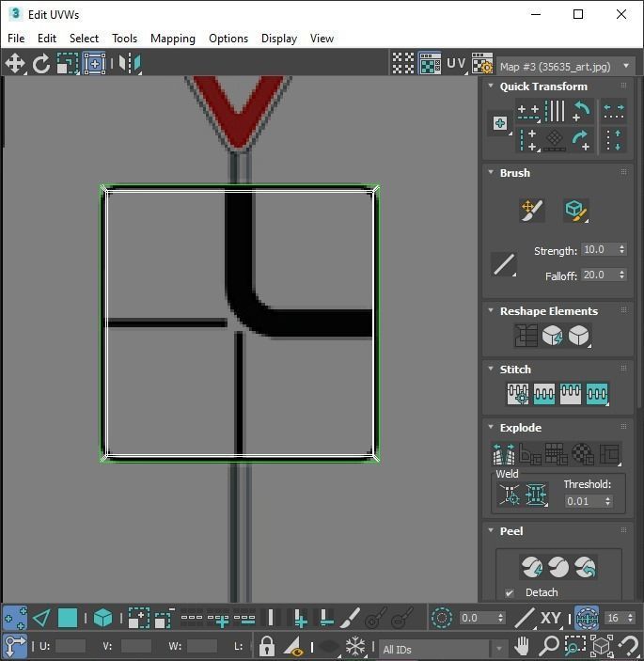This screenshot has height=661, width=644.
Task: Collapse the Brush rollout
Action: [491, 172]
